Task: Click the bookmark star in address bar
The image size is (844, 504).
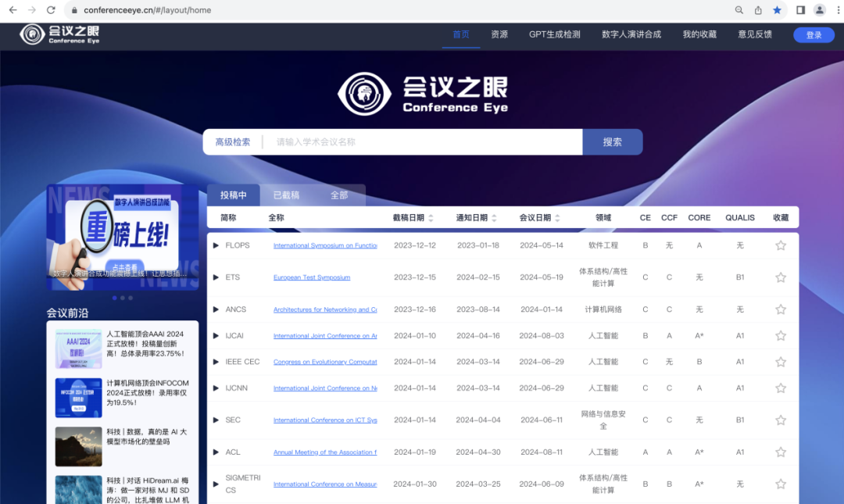Action: point(777,10)
